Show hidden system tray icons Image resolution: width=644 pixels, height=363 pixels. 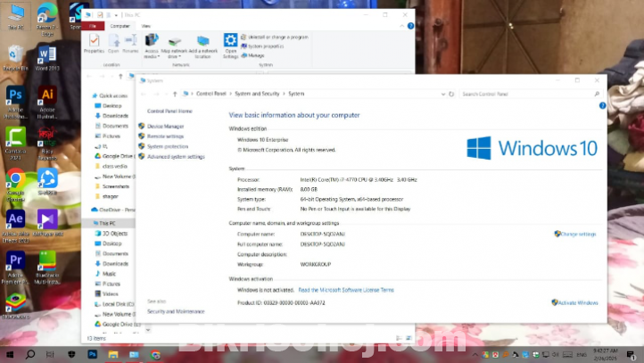click(x=475, y=355)
